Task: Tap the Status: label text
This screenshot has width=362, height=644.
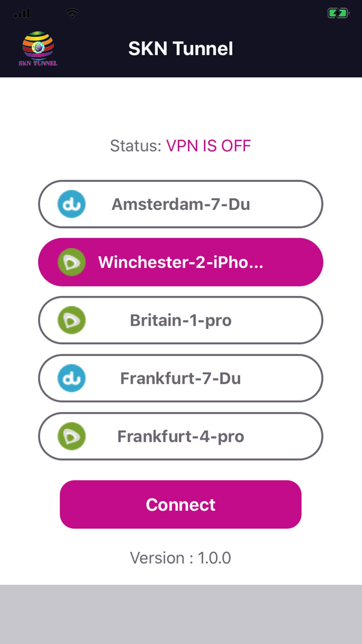Action: point(136,146)
